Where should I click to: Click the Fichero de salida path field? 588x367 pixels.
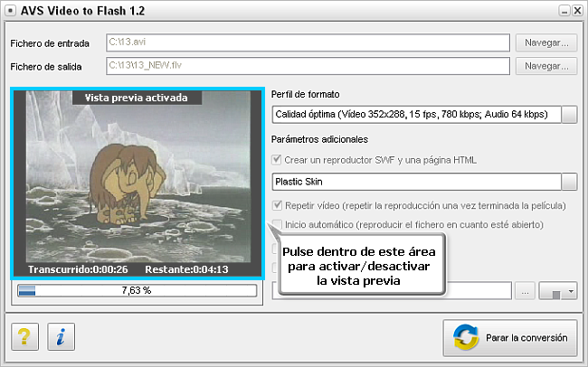[308, 66]
